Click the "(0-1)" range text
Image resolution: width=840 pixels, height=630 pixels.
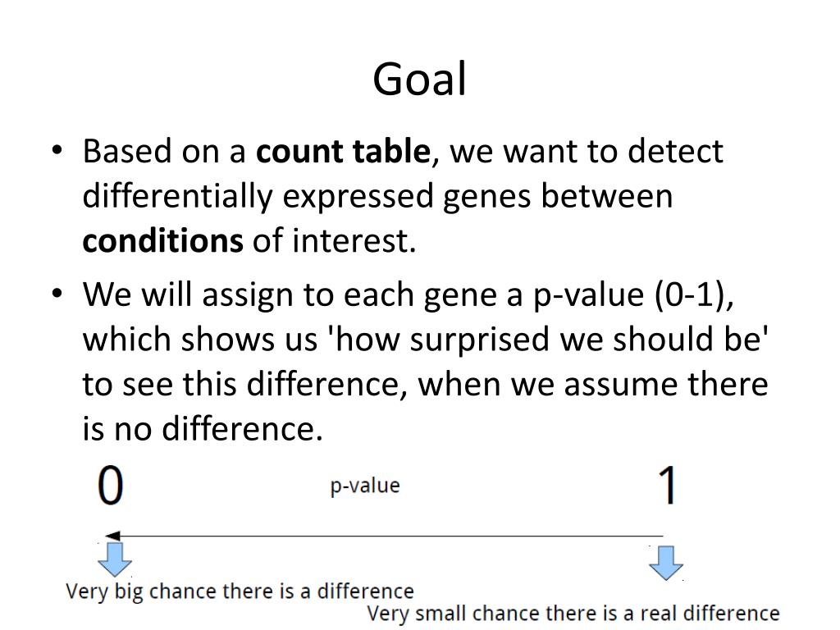(689, 294)
